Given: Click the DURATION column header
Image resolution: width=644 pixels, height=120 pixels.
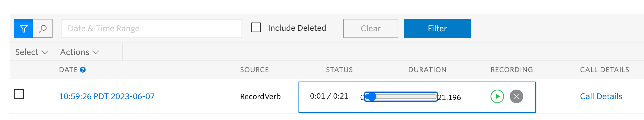Looking at the screenshot, I should [427, 70].
